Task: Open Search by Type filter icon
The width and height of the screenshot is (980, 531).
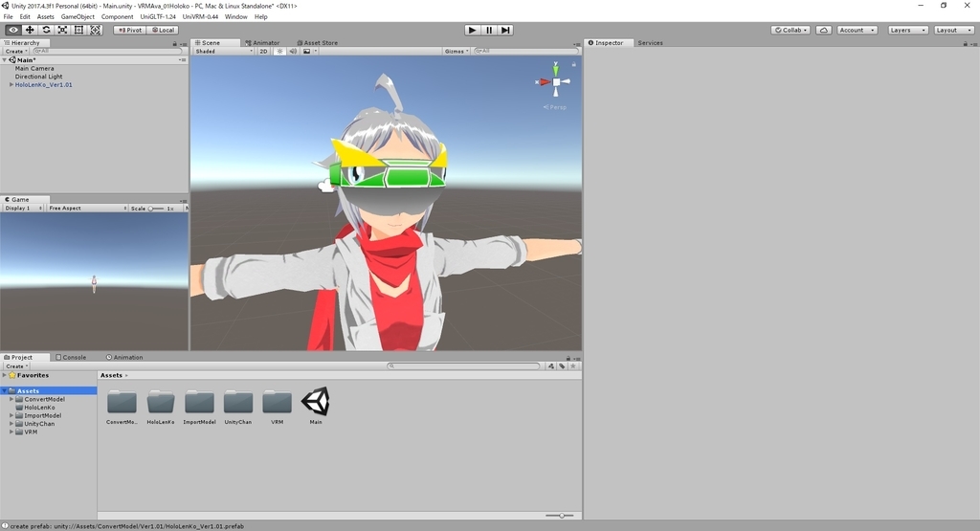Action: (x=551, y=366)
